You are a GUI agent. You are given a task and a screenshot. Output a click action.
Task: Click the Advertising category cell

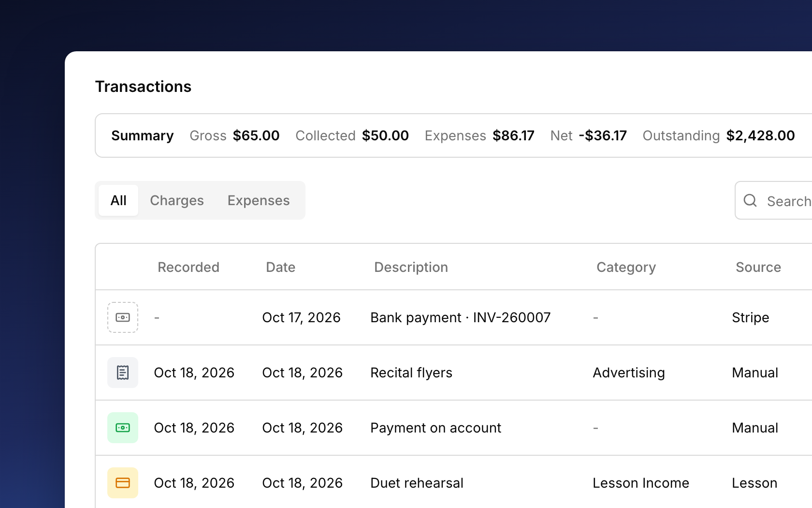(629, 373)
